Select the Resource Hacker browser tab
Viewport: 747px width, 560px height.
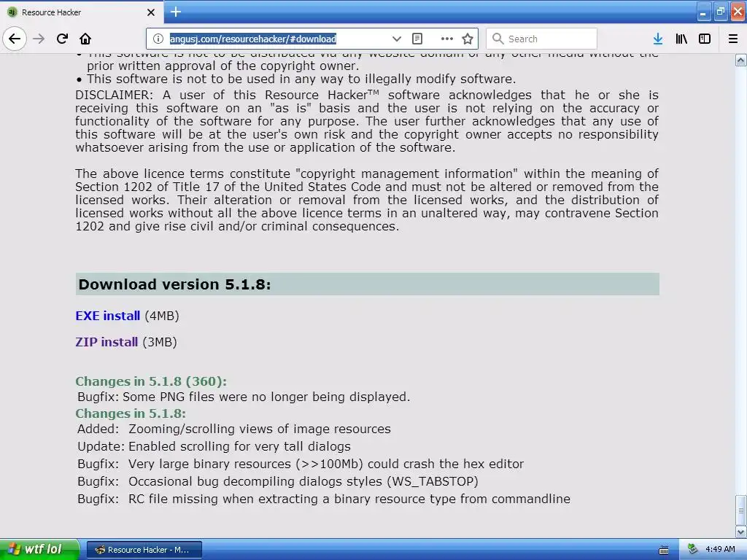pyautogui.click(x=82, y=12)
